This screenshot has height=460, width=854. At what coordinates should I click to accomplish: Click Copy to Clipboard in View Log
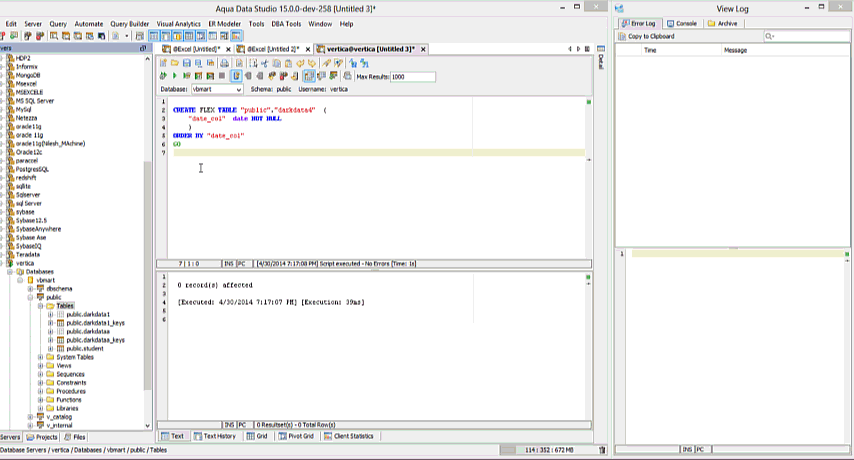tap(646, 36)
